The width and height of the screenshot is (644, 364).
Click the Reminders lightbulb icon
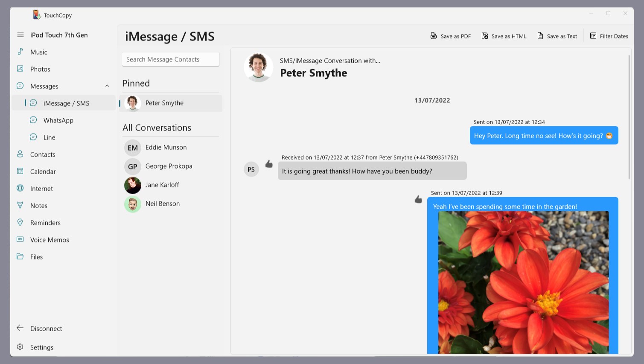[20, 222]
